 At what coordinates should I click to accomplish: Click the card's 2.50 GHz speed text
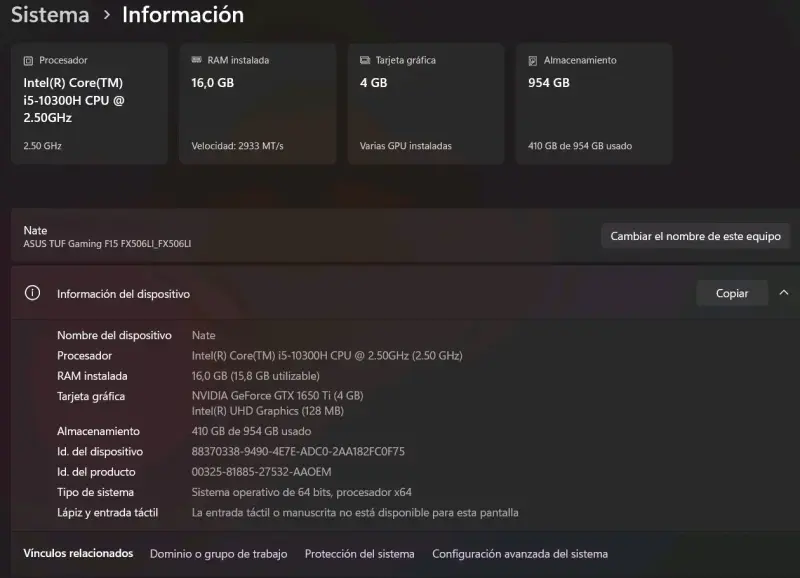(x=42, y=146)
